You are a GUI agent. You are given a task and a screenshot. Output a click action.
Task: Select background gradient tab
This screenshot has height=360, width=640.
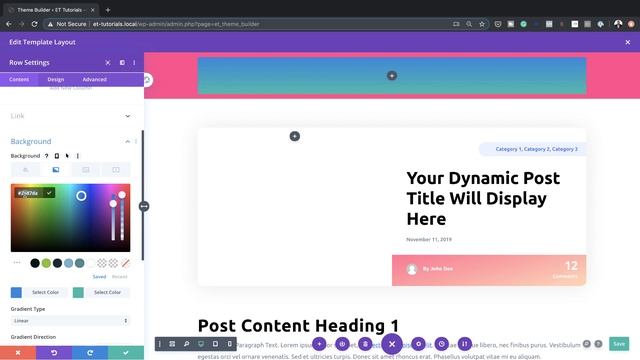tap(56, 170)
